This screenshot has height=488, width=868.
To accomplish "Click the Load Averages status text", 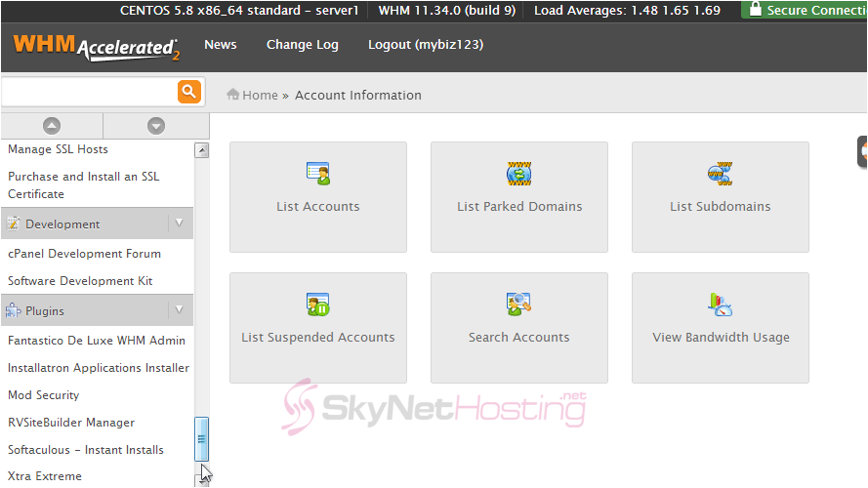I will pyautogui.click(x=627, y=11).
